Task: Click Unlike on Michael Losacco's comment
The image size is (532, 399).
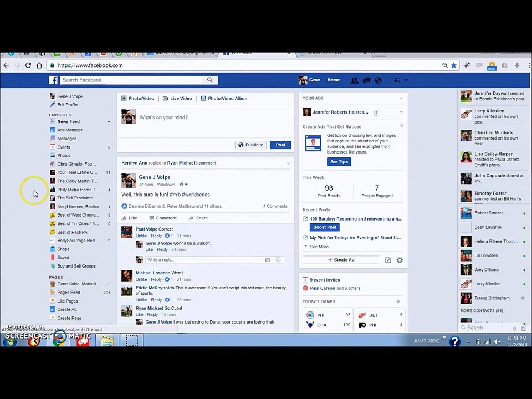Action: coord(141,279)
